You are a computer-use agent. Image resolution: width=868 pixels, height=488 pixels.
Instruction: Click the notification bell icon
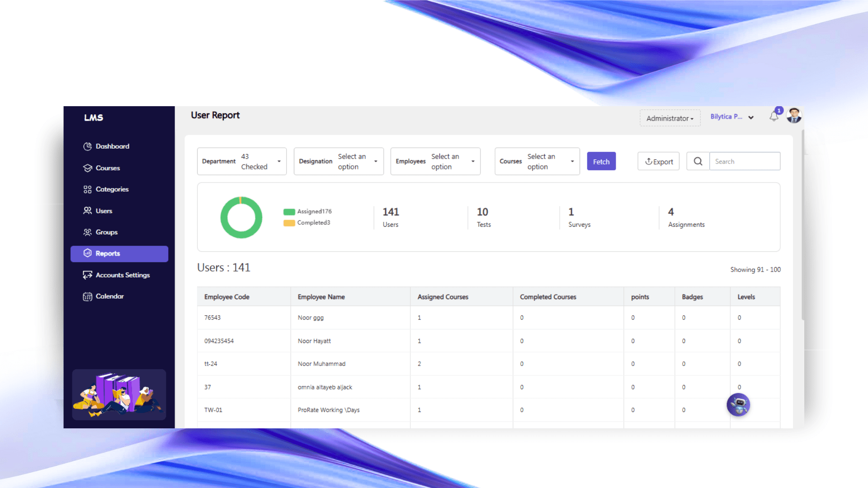[774, 117]
